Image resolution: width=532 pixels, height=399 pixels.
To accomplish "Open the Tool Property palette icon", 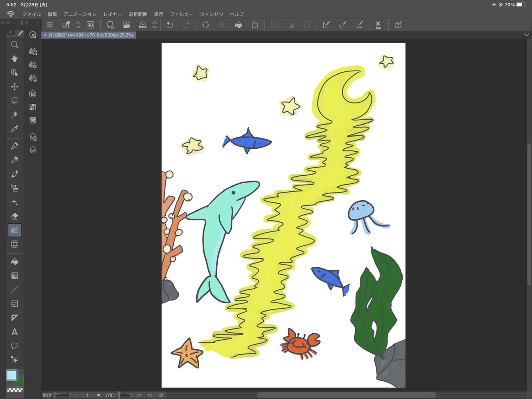I will (33, 65).
